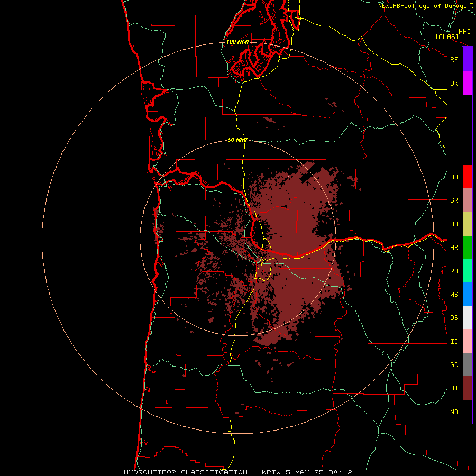
Task: Click the RF purple legend swatch
Action: [467, 59]
